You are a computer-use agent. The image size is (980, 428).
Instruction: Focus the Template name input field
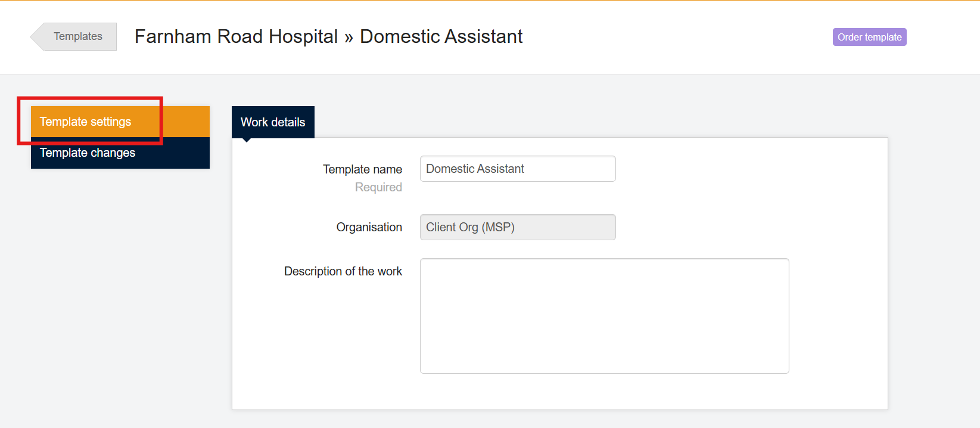point(517,169)
